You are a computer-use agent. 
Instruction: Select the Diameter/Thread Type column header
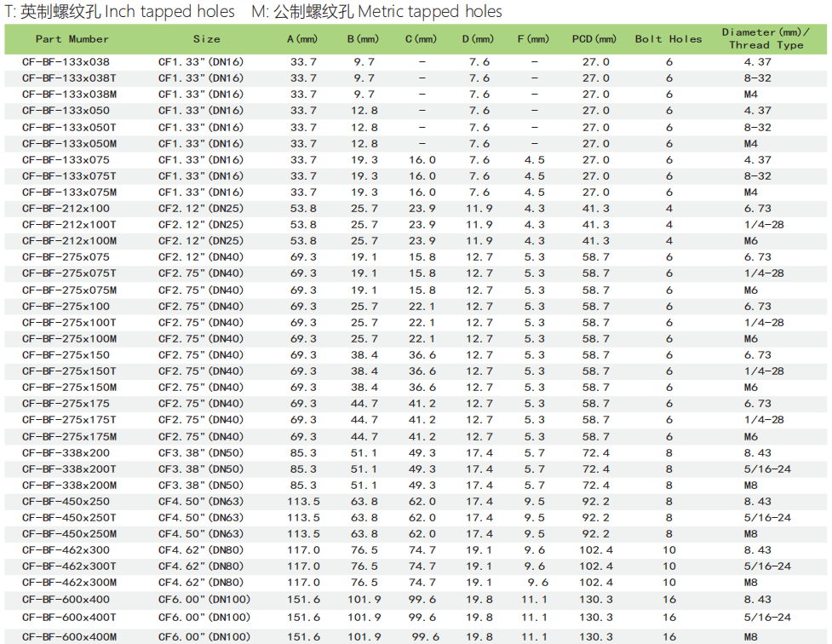tap(766, 39)
